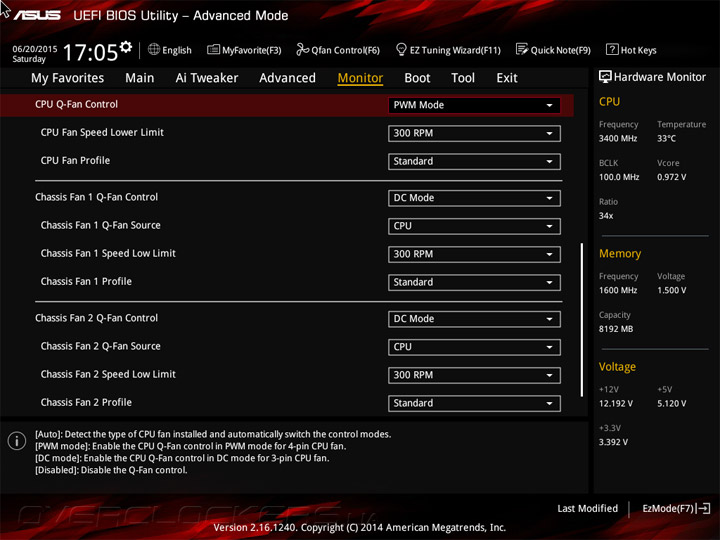
Task: Switch to the Main tab
Action: pyautogui.click(x=140, y=78)
